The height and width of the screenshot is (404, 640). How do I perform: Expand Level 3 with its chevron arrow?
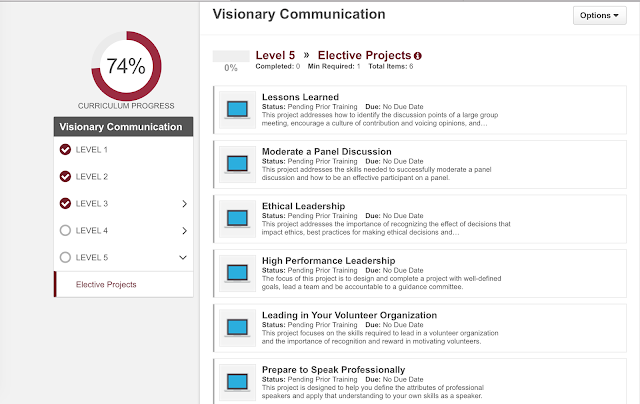(184, 204)
